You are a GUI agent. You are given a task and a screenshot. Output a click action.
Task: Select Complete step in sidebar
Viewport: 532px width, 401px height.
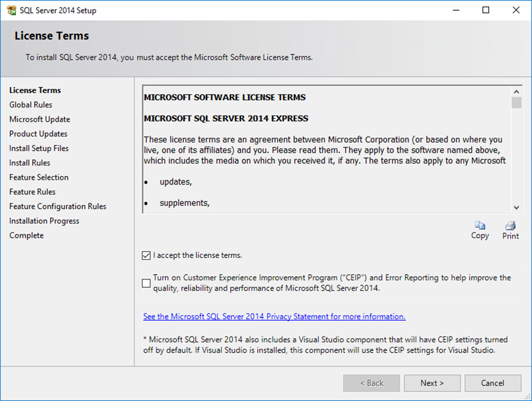[x=26, y=235]
